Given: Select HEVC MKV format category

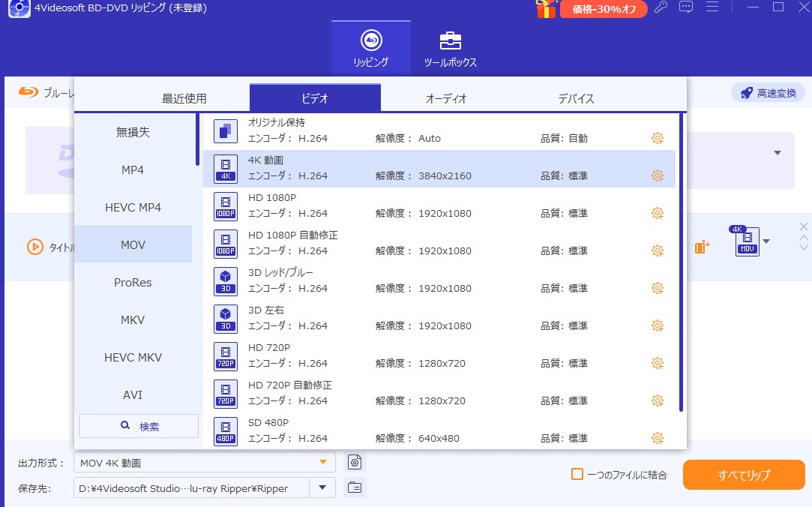Looking at the screenshot, I should (133, 357).
